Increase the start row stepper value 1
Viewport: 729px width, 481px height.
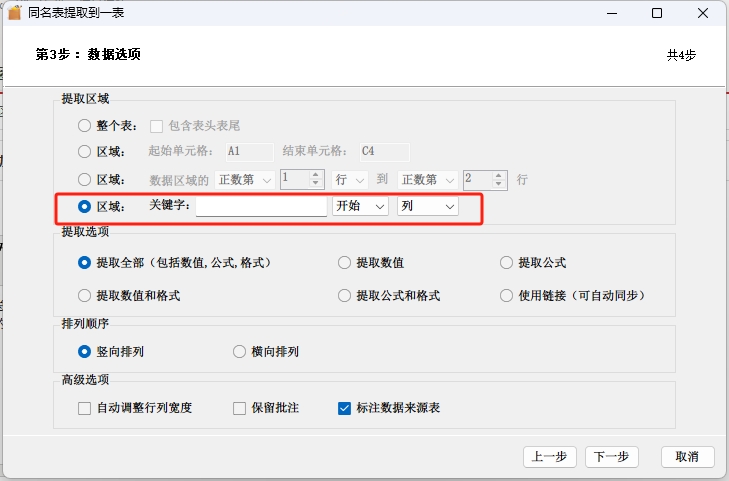click(x=316, y=176)
